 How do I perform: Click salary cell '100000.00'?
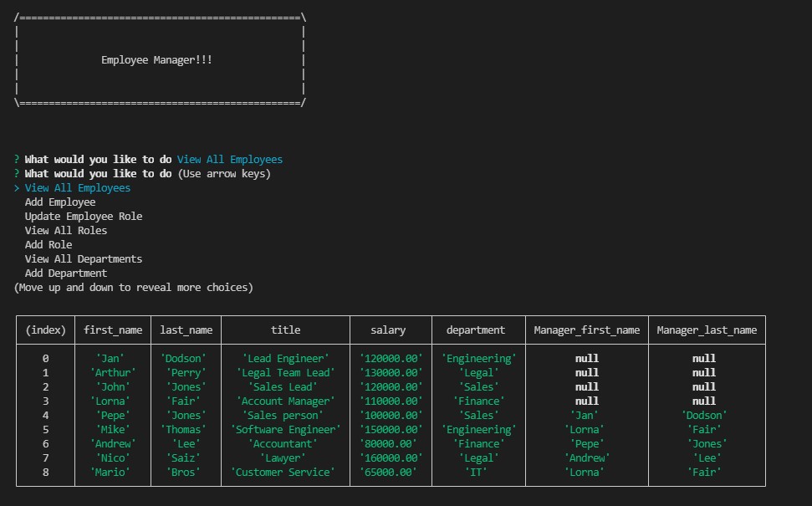tap(391, 416)
